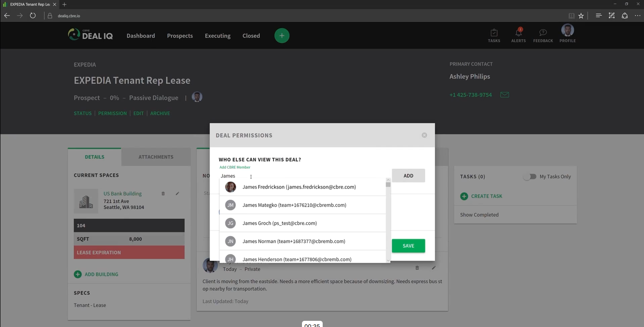Open browser web note icon
Viewport: 644px width, 327px height.
click(611, 15)
